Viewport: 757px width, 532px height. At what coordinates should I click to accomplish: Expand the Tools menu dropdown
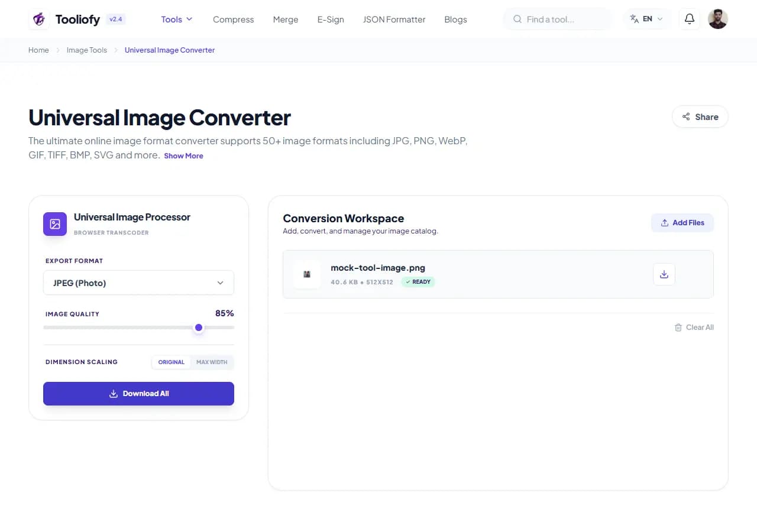click(177, 20)
